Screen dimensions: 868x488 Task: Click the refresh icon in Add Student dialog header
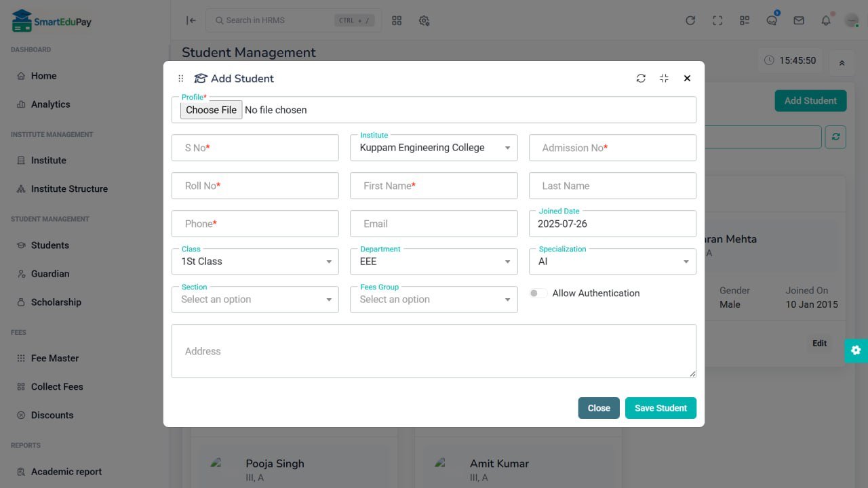(641, 79)
